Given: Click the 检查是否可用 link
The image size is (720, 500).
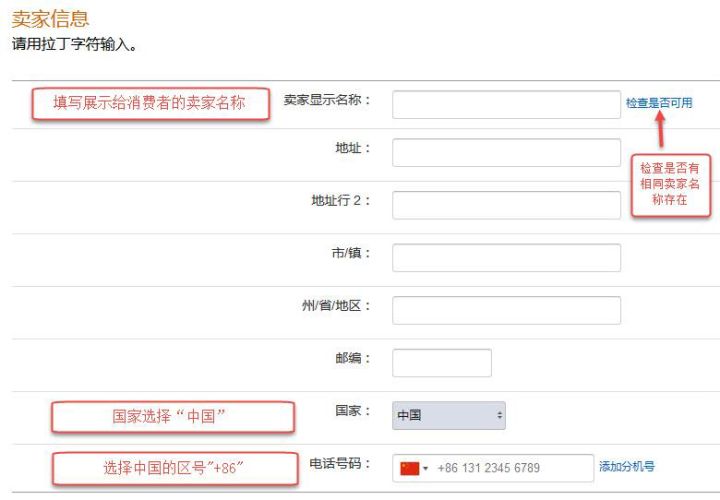Looking at the screenshot, I should click(659, 103).
